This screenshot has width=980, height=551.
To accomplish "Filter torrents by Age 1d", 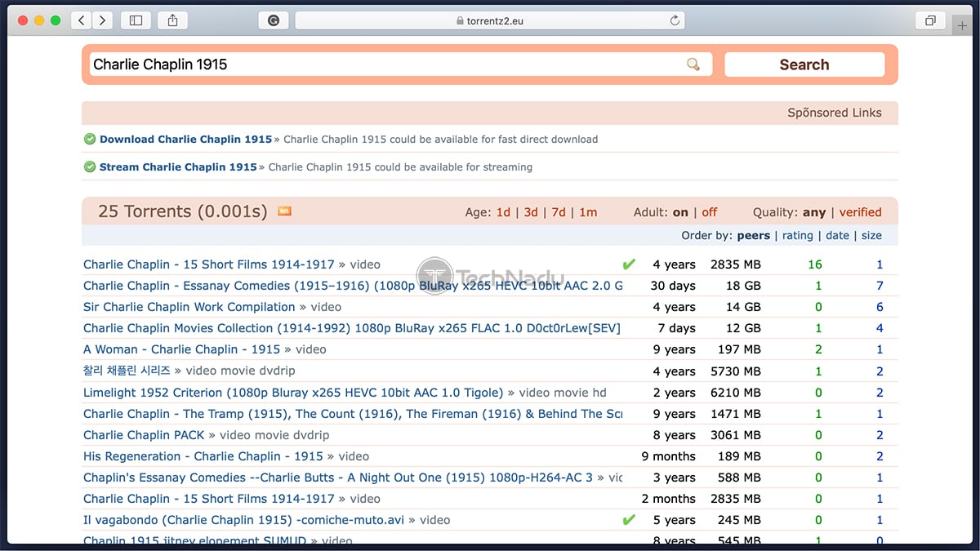I will point(503,212).
